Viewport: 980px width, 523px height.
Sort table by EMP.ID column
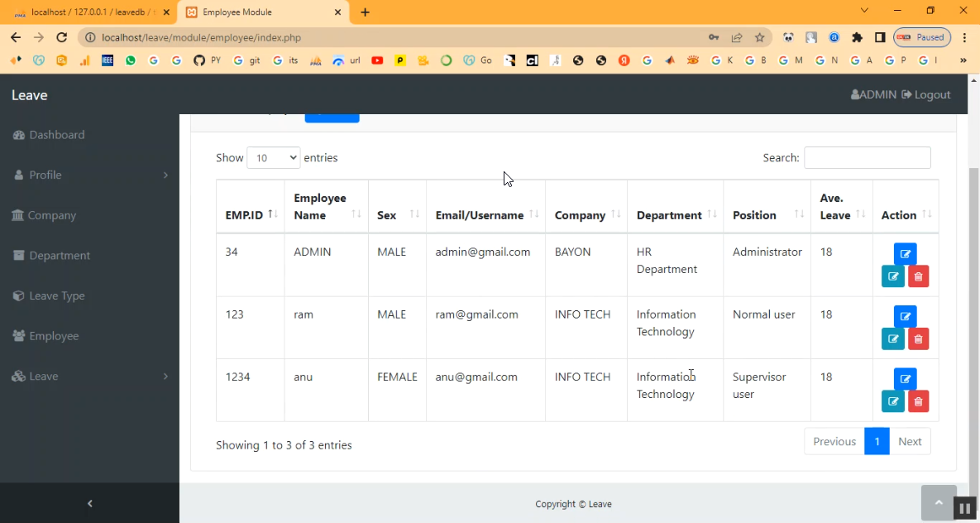[251, 215]
